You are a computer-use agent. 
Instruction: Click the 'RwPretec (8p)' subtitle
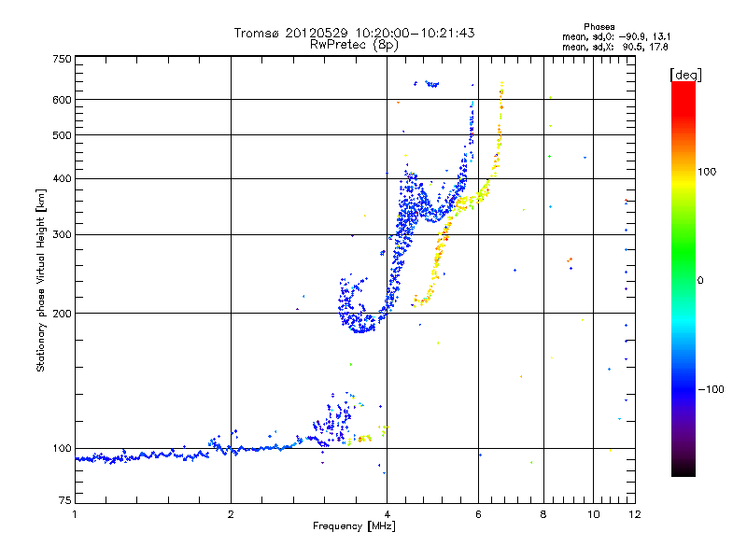(x=354, y=45)
